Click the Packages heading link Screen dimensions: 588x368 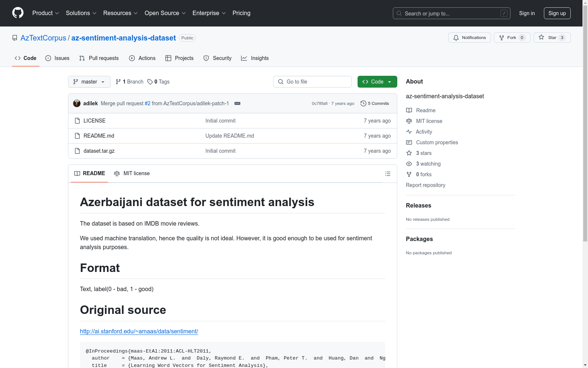(x=419, y=239)
